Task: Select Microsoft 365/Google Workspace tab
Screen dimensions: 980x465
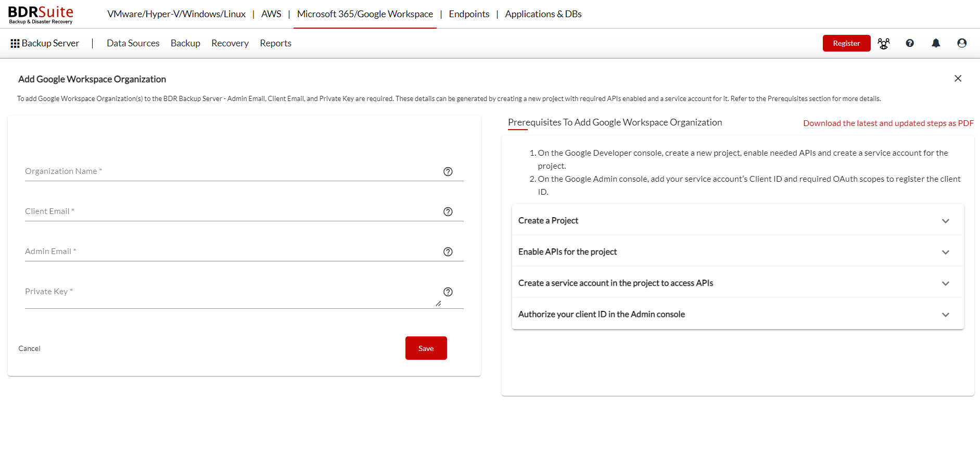Action: pyautogui.click(x=365, y=14)
